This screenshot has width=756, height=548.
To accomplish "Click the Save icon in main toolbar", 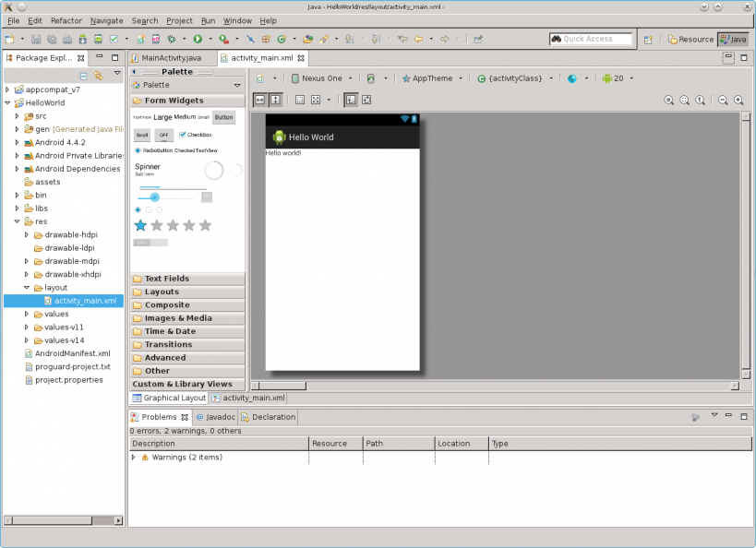I will click(36, 39).
